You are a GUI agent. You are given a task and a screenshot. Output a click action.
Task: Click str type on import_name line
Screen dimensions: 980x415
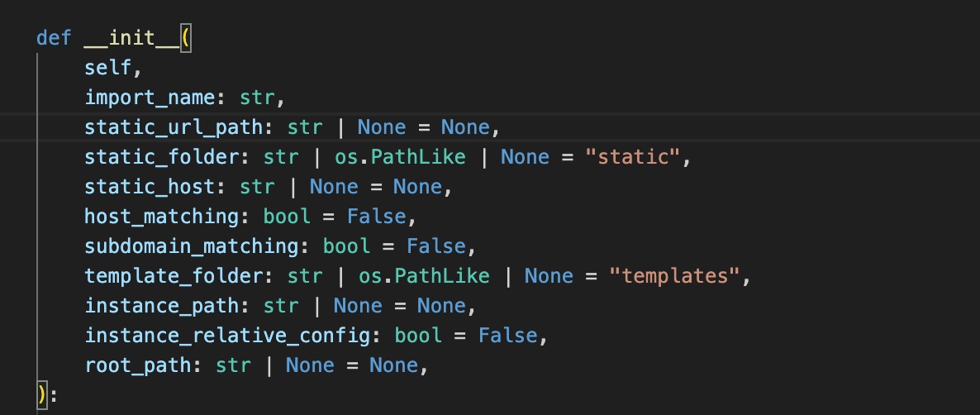pyautogui.click(x=257, y=98)
